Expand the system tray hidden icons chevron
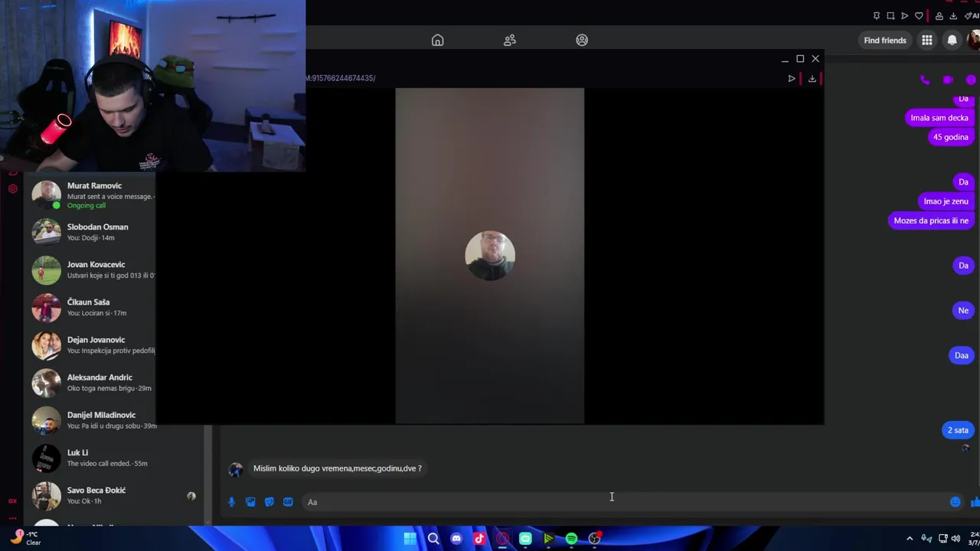This screenshot has width=980, height=551. tap(910, 539)
